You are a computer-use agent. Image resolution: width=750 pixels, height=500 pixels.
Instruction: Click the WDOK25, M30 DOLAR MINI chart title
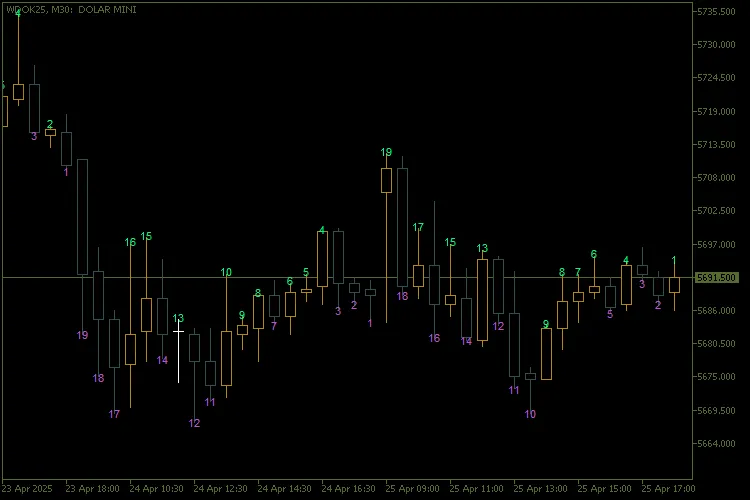(x=71, y=9)
